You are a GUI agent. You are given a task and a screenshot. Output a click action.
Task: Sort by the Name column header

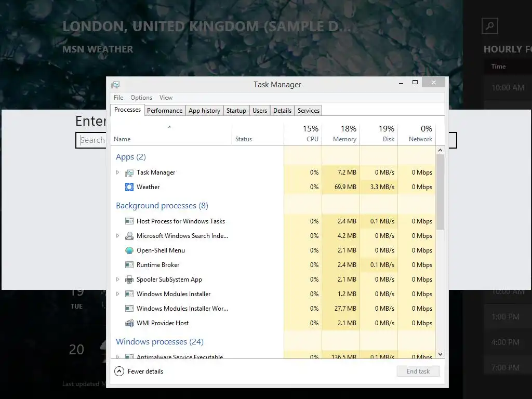(171, 135)
